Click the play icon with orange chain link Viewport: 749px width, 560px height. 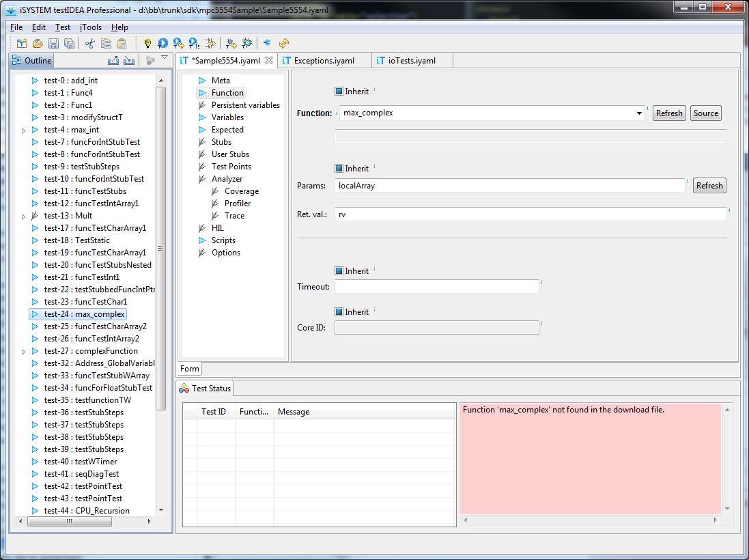point(179,44)
